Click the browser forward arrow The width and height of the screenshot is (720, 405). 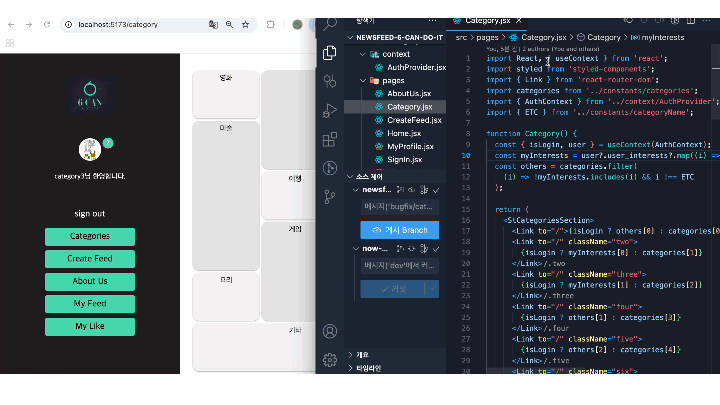[29, 24]
